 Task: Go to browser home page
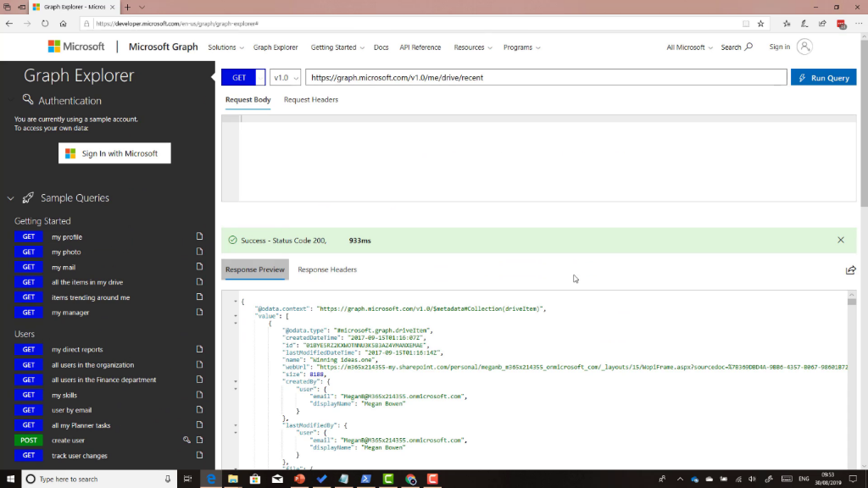coord(63,24)
